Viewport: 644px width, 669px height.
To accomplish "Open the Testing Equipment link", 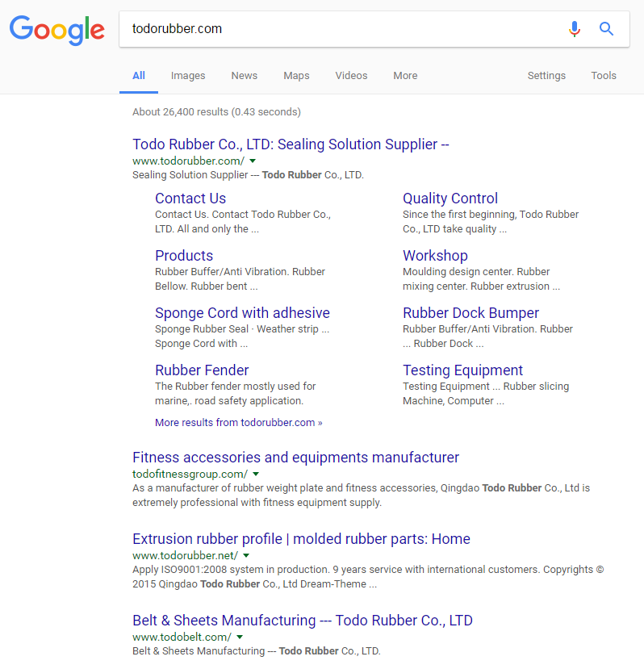I will tap(462, 370).
